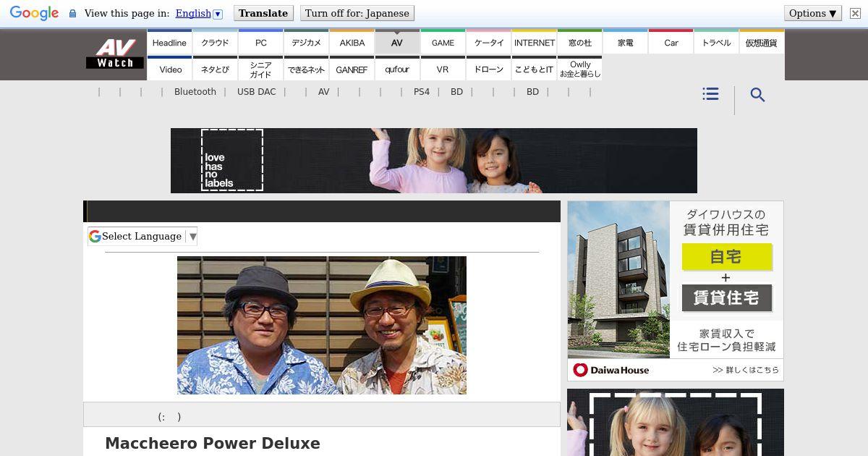This screenshot has height=456, width=868.
Task: Select the AV tab
Action: coord(397,42)
